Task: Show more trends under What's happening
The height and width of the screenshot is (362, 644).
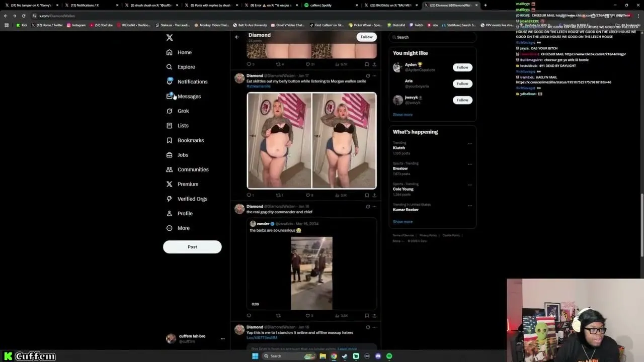Action: click(x=403, y=222)
